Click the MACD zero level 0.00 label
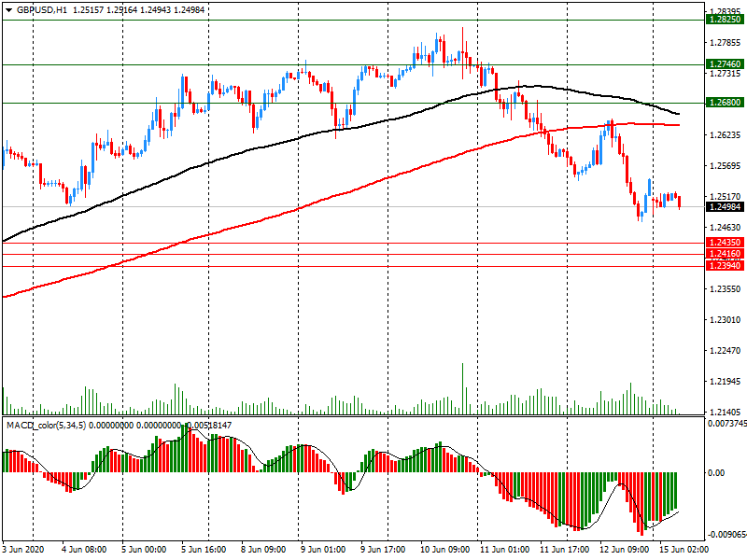Screen dimensions: 747x560 pyautogui.click(x=716, y=472)
